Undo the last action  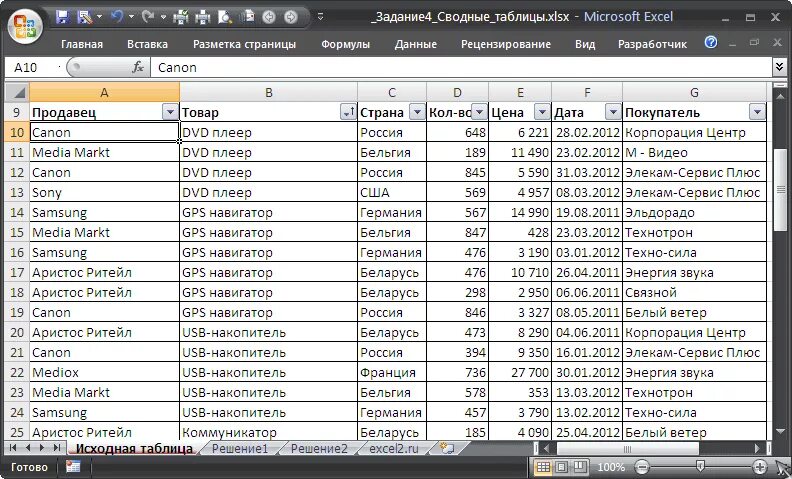coord(117,17)
